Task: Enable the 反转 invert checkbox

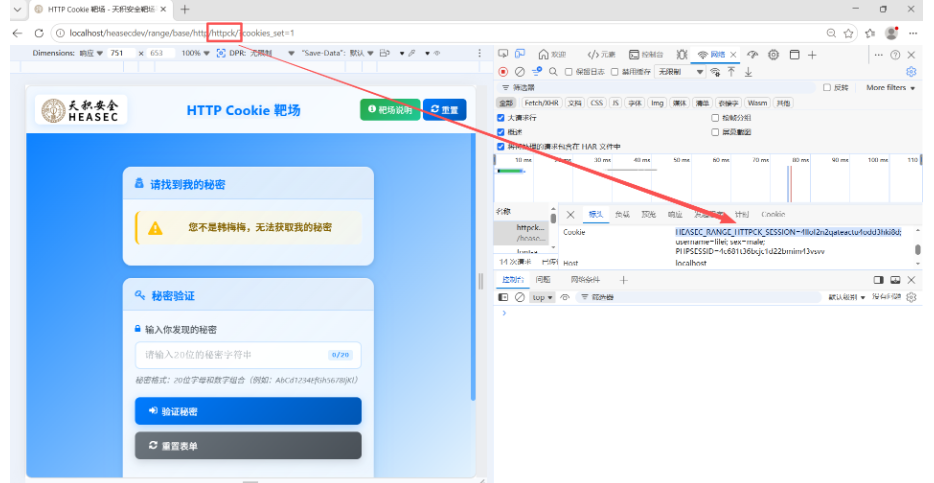Action: point(826,88)
